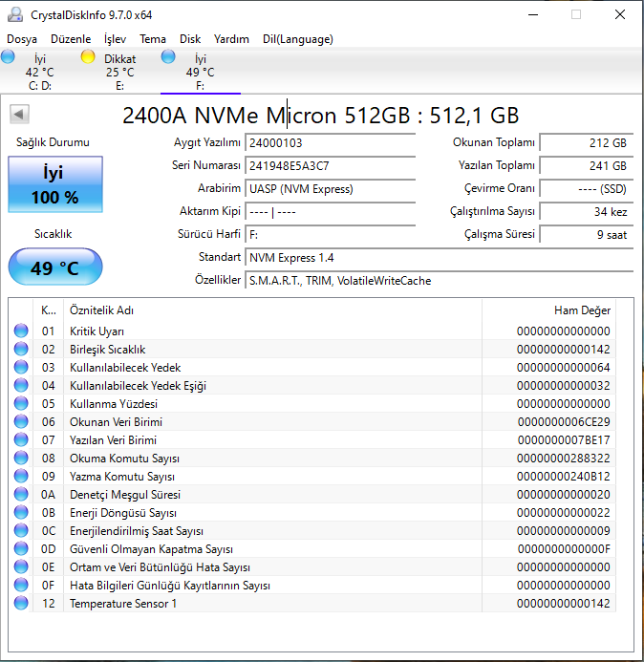Viewport: 644px width, 662px height.
Task: Click status orb of Birleşik Sıcaklık row
Action: pyautogui.click(x=21, y=349)
